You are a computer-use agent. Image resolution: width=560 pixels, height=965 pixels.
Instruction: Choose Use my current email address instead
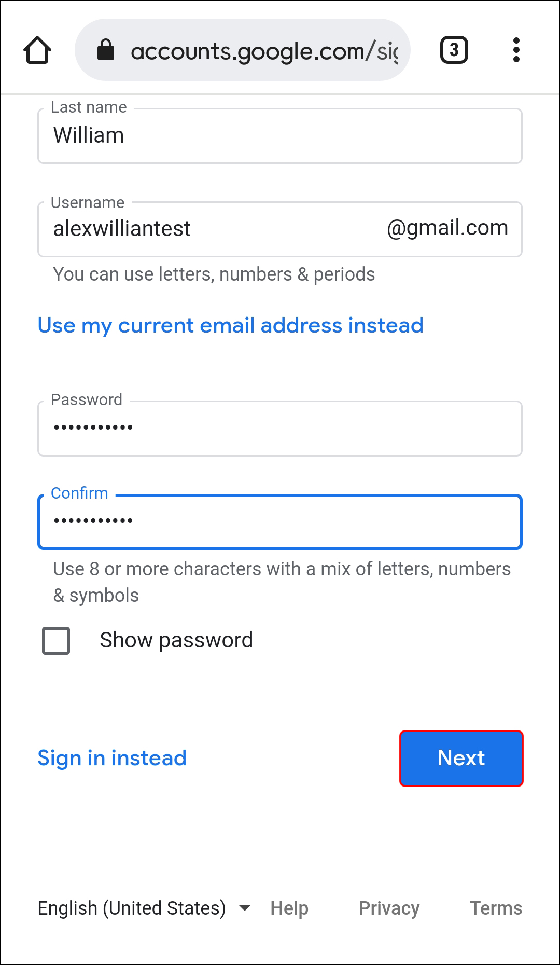point(231,325)
